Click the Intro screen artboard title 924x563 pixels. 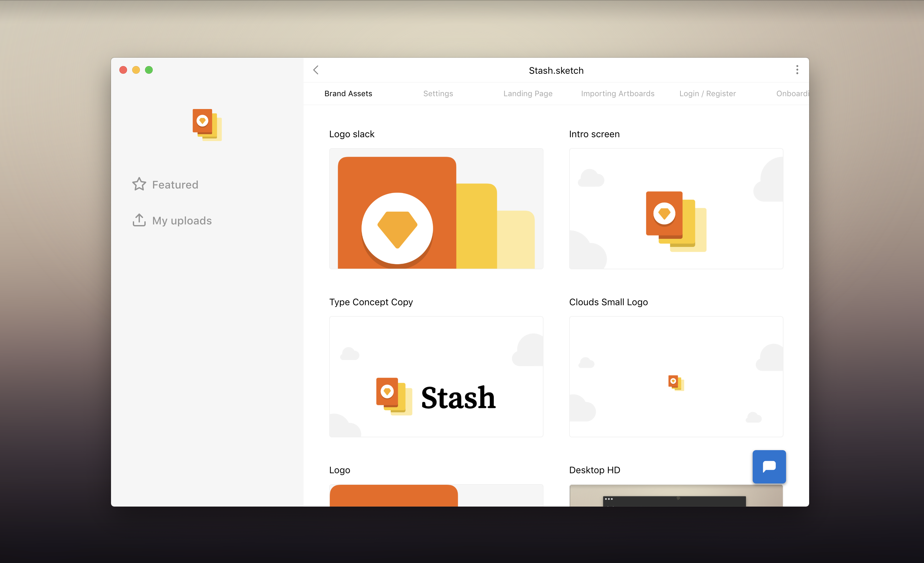point(595,134)
